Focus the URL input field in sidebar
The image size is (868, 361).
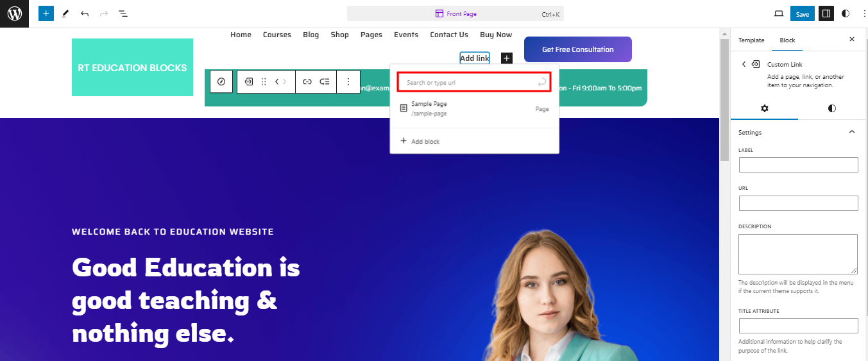[798, 203]
